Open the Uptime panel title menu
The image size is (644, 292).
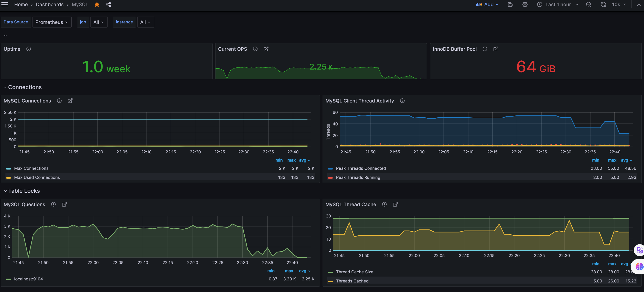pos(12,49)
